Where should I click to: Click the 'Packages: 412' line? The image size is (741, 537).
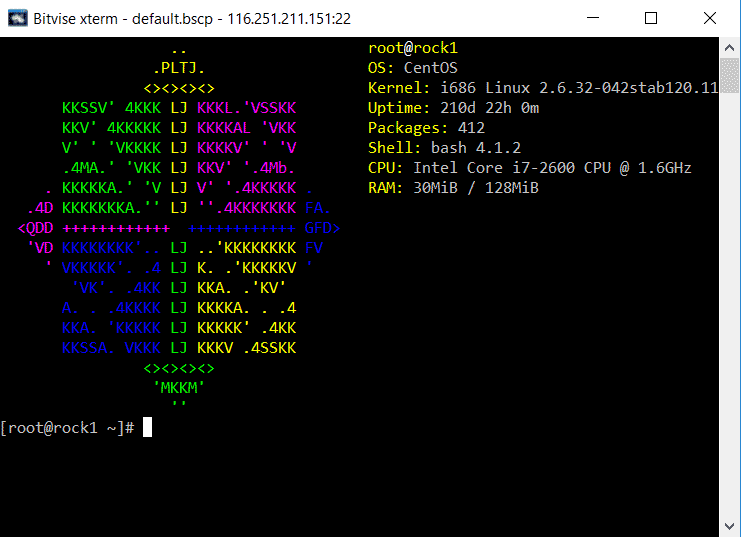click(x=426, y=128)
